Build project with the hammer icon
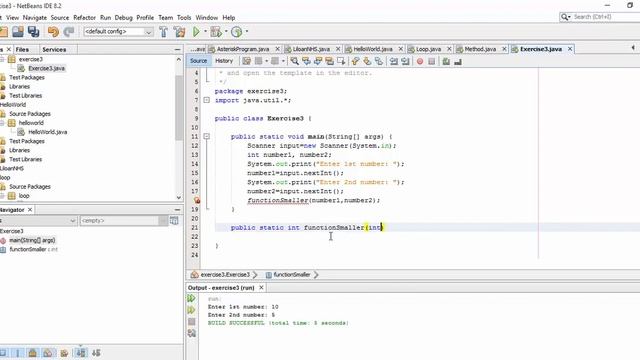The height and width of the screenshot is (360, 640). (x=163, y=31)
